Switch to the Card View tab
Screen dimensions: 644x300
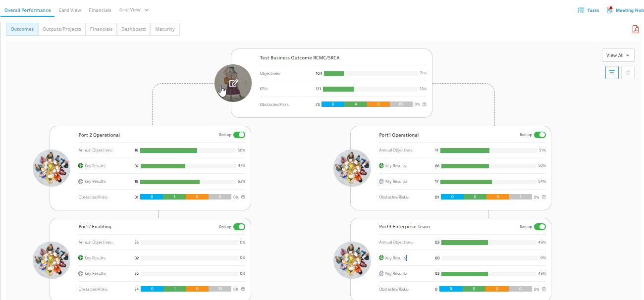(70, 10)
